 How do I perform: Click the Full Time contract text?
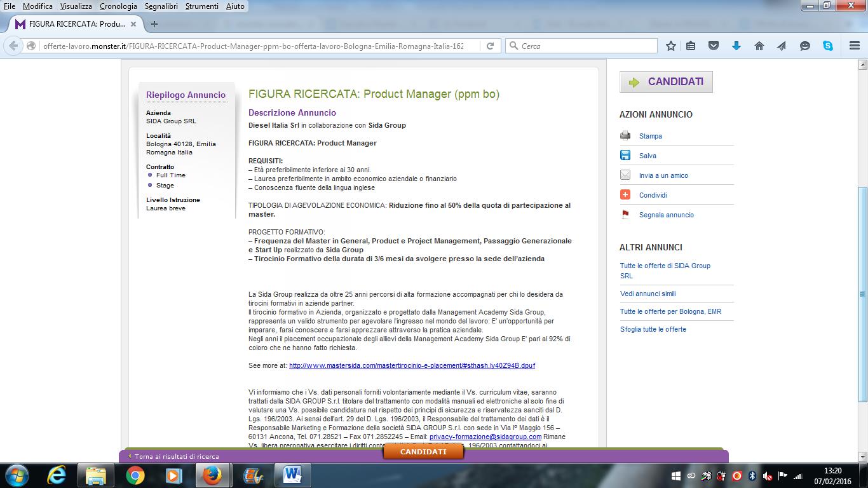coord(171,175)
